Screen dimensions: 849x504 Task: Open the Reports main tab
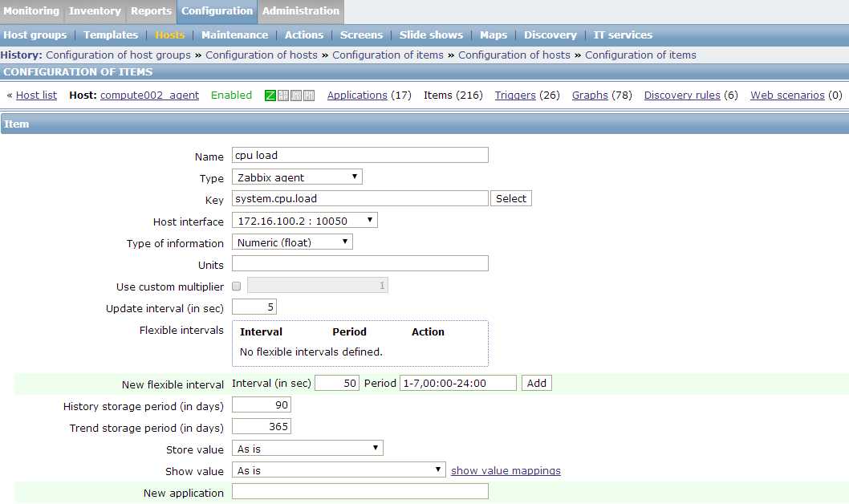[151, 11]
